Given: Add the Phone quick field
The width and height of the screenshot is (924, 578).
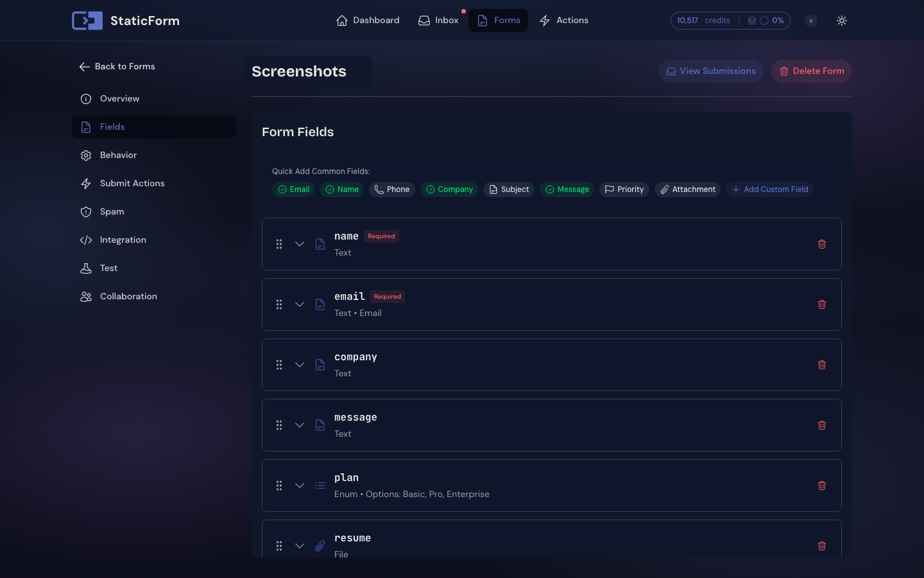Looking at the screenshot, I should [x=392, y=189].
